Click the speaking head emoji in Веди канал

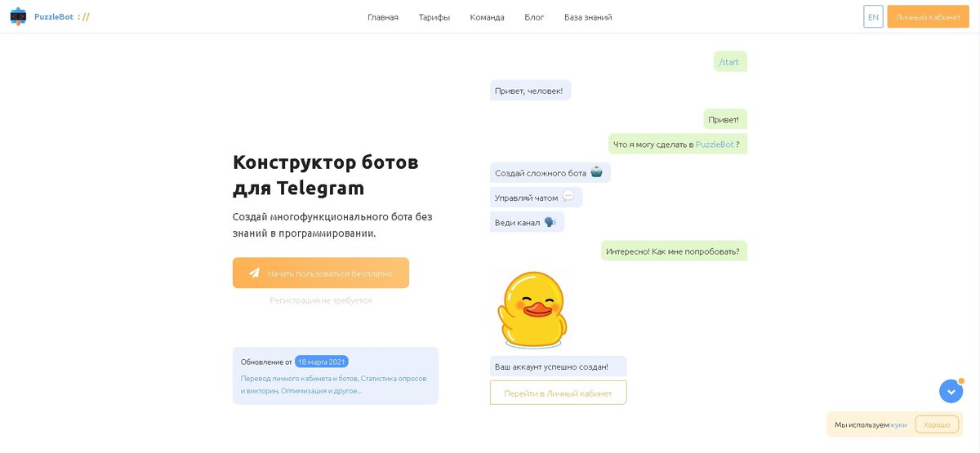click(x=550, y=222)
